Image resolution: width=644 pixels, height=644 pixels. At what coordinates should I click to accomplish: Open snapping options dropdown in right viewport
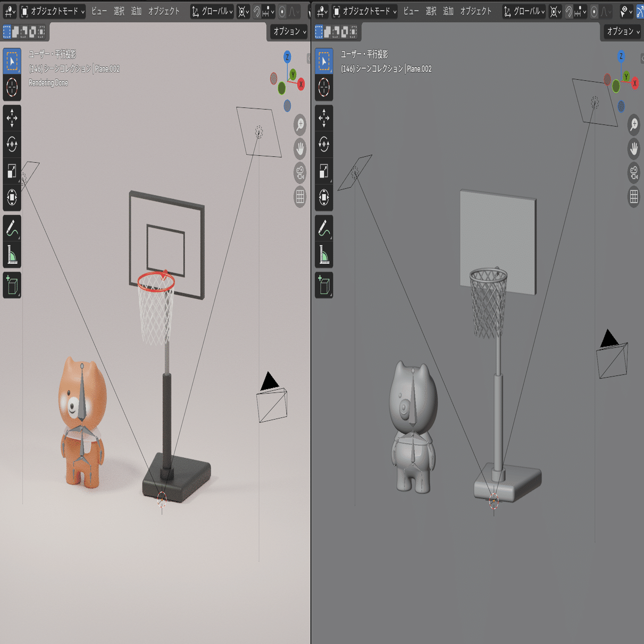pyautogui.click(x=580, y=11)
